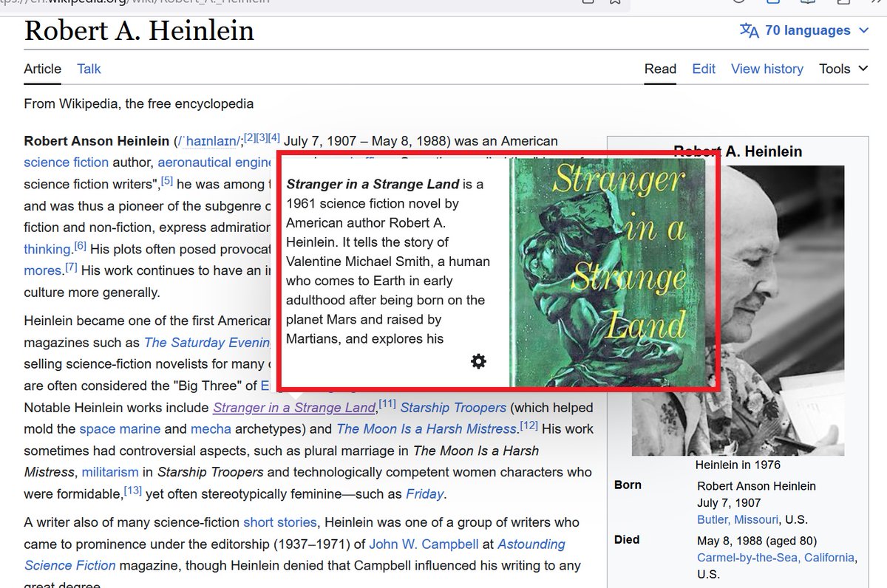Jump to reference [3]
This screenshot has height=588, width=887.
262,137
